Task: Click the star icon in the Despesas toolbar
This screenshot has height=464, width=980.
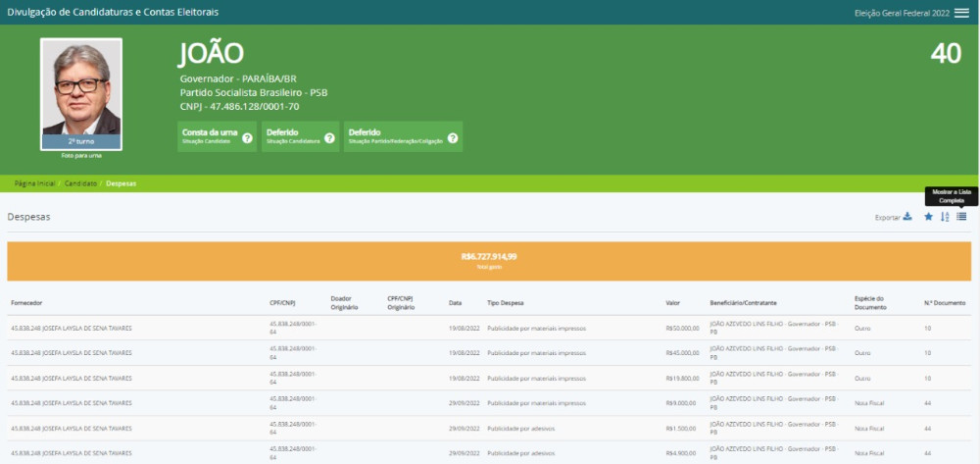Action: (x=929, y=217)
